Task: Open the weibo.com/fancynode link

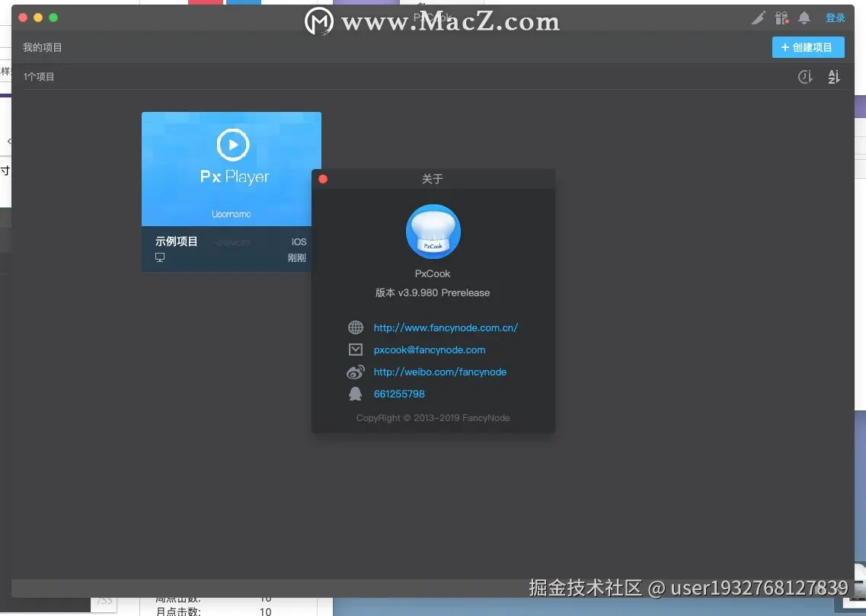Action: [x=440, y=372]
